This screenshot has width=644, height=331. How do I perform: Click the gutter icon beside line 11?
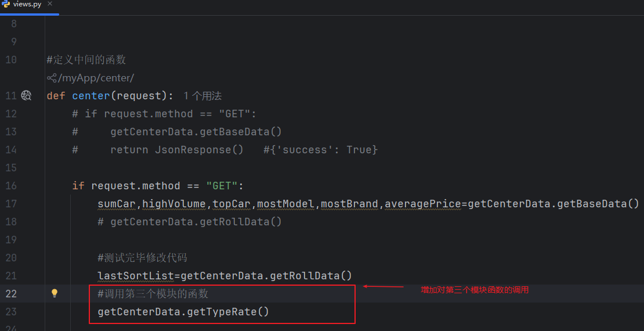pyautogui.click(x=26, y=96)
